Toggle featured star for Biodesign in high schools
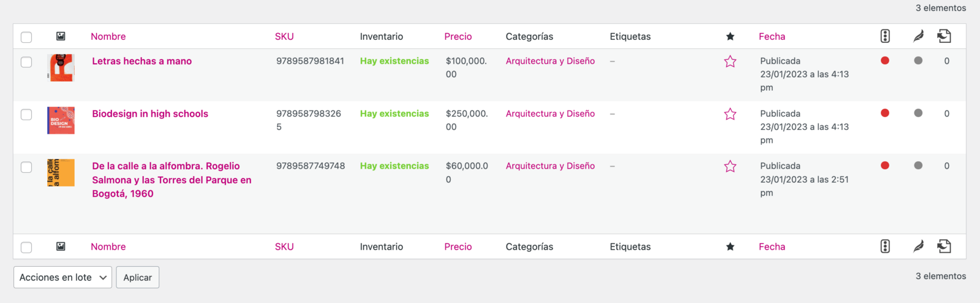The height and width of the screenshot is (303, 980). click(730, 114)
